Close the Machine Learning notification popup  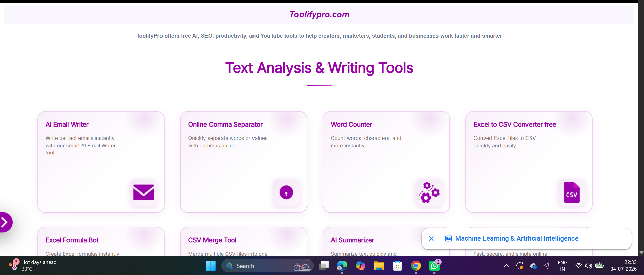tap(431, 238)
